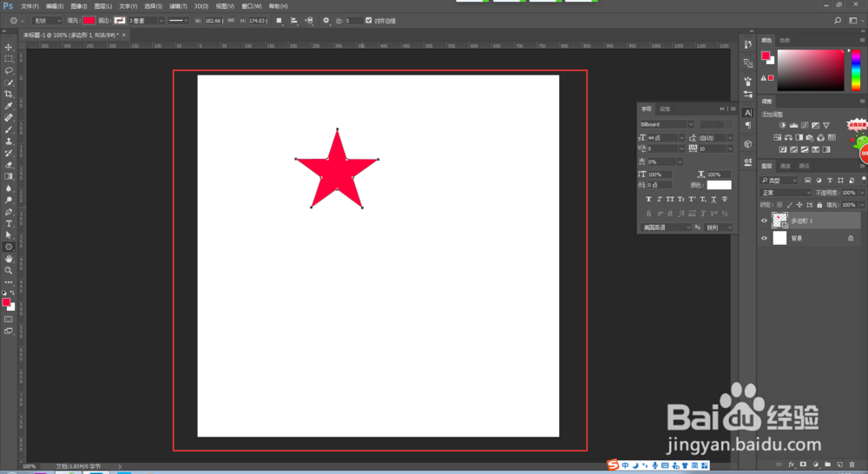Toggle the layer filter on/off switch
The width and height of the screenshot is (868, 474).
point(863,180)
